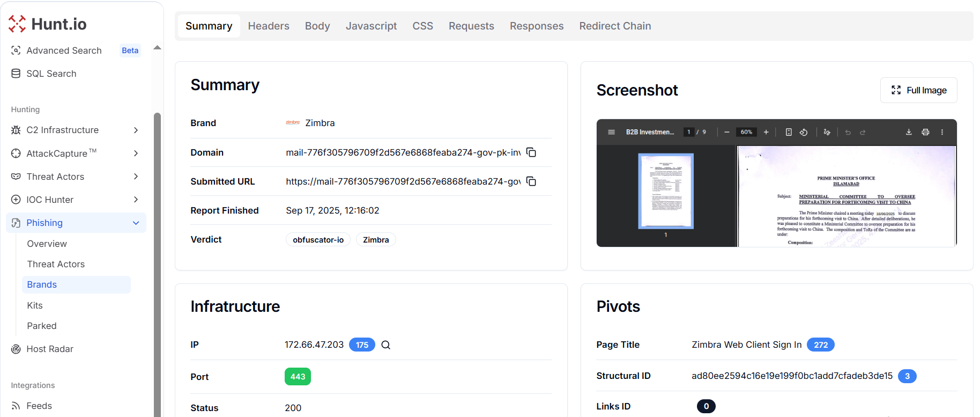Open the Javascript tab
The width and height of the screenshot is (980, 417).
coord(371,26)
